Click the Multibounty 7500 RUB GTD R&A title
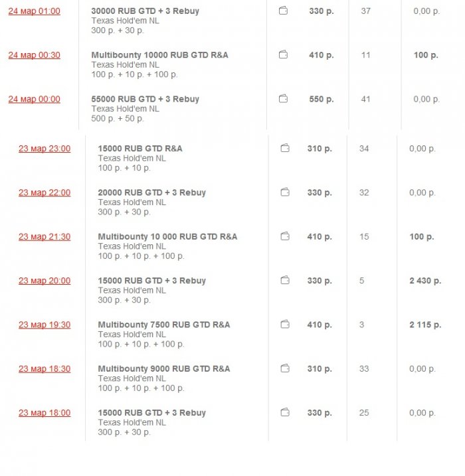Viewport: 465px width, 476px height. (x=163, y=325)
